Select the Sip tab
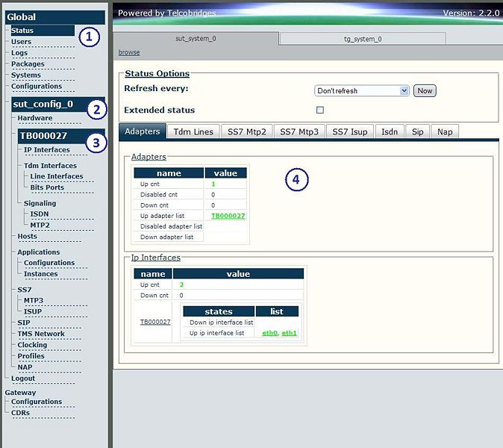Screen dimensions: 503x448 [417, 132]
